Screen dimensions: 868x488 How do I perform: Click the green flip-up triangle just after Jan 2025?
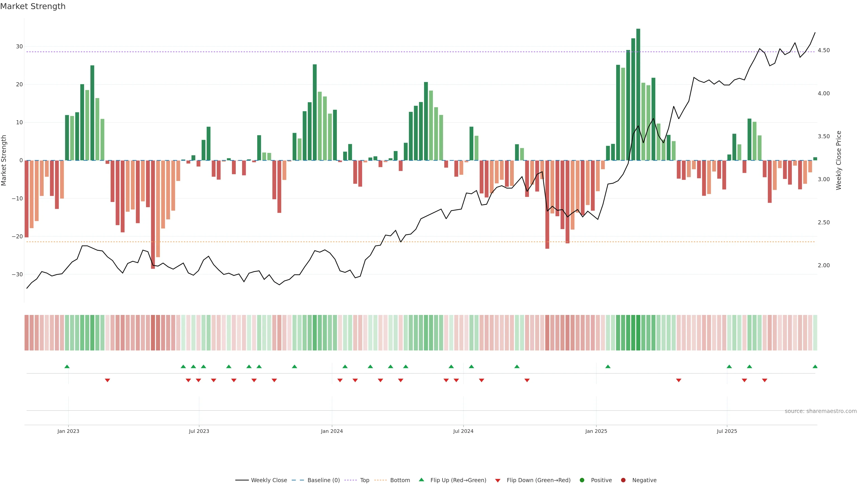(x=608, y=366)
